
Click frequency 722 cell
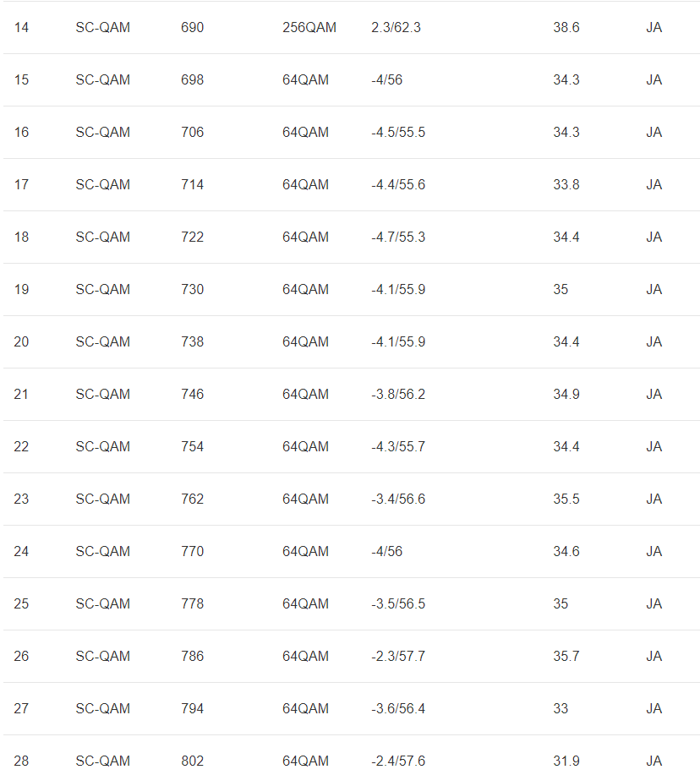(x=192, y=237)
